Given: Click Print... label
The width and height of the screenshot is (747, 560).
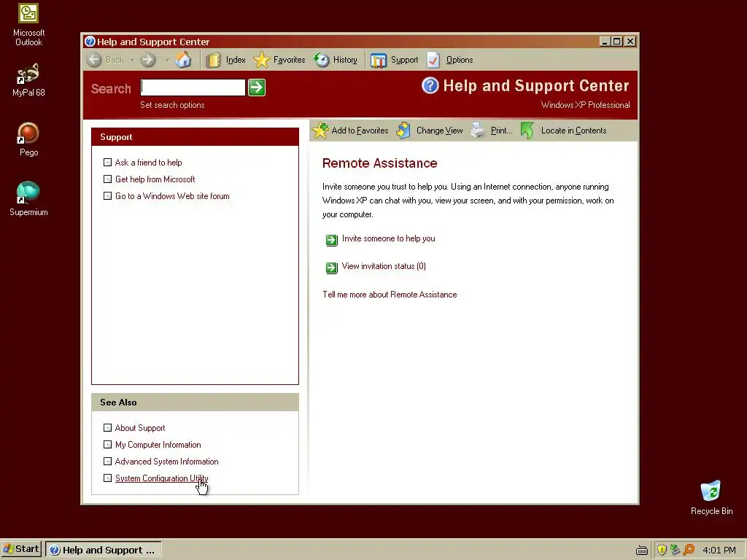Looking at the screenshot, I should [x=502, y=131].
